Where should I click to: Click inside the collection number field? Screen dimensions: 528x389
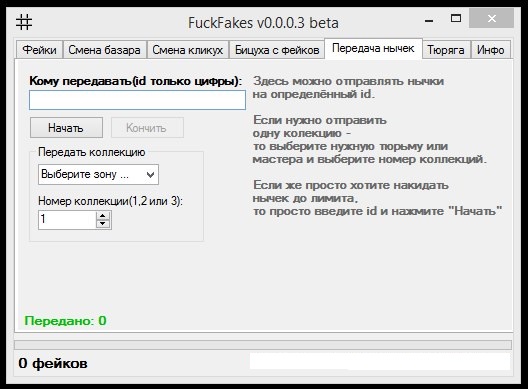67,220
